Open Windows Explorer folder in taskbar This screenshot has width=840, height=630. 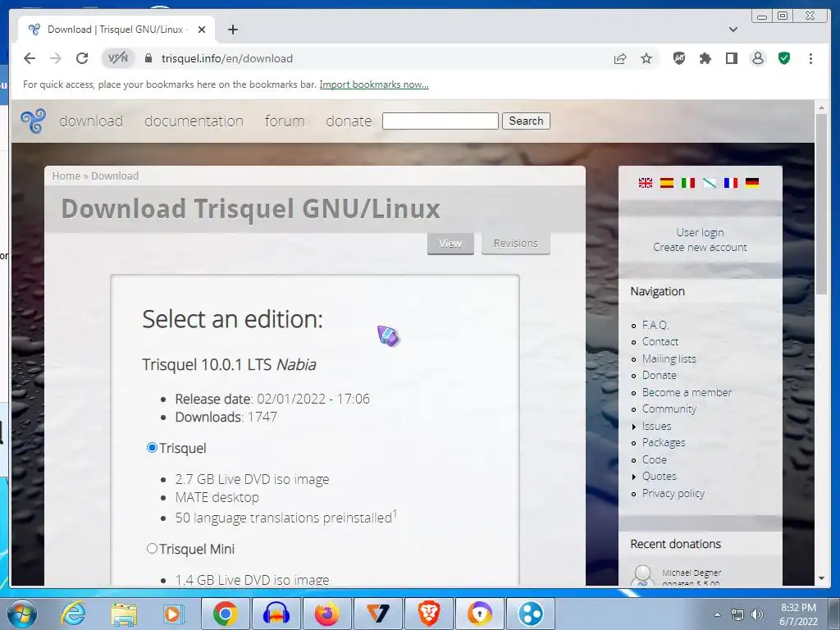124,614
